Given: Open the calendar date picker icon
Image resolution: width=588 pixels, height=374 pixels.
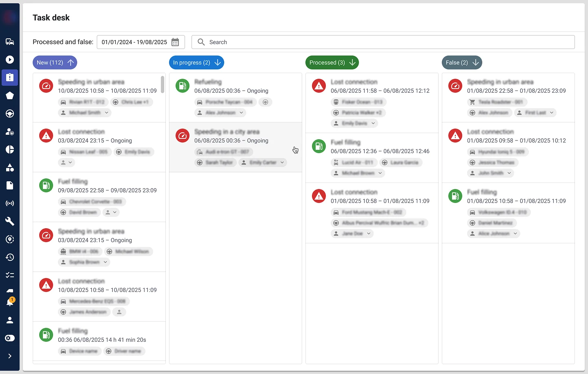Looking at the screenshot, I should (175, 42).
